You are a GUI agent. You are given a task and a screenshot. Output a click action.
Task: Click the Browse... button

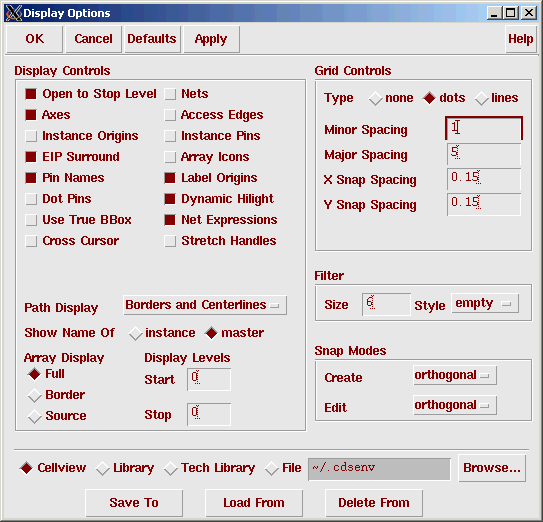(492, 468)
